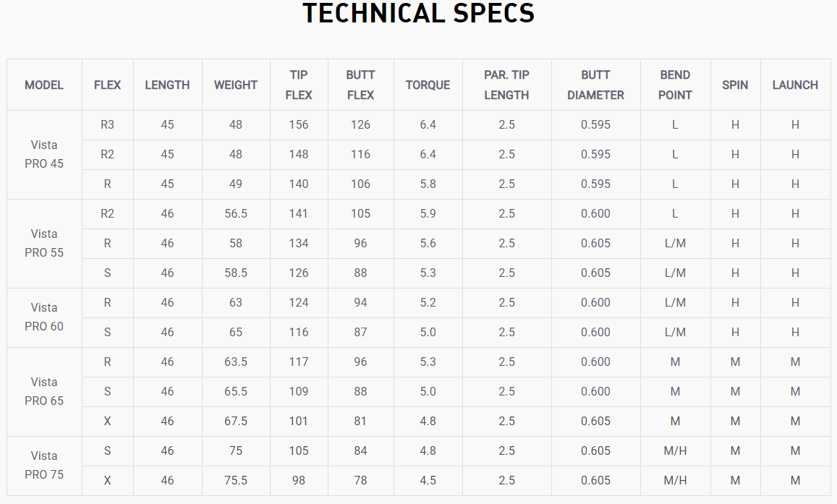
Task: Select the LAUNCH column header
Action: tap(795, 85)
